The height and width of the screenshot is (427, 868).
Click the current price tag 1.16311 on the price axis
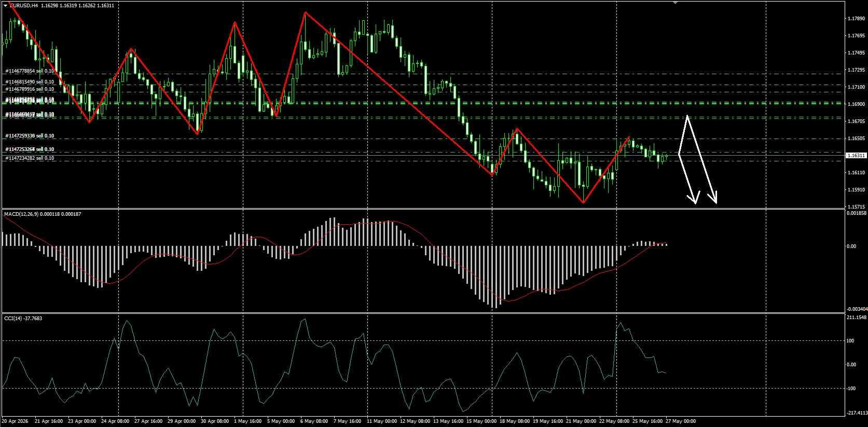[856, 156]
